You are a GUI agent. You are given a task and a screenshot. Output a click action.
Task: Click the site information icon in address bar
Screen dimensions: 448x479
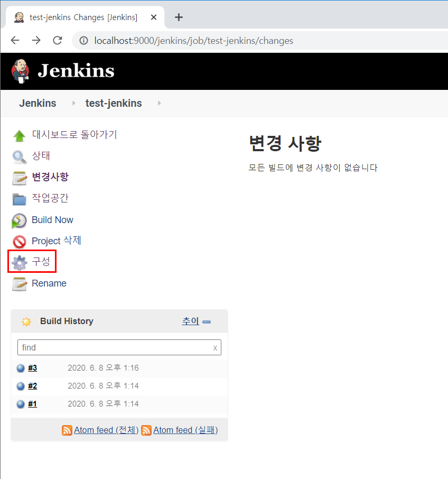click(x=83, y=40)
